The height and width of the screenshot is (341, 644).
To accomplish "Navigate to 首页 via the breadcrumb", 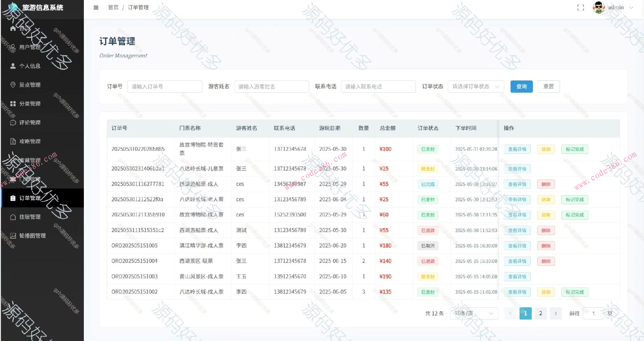I will click(113, 7).
